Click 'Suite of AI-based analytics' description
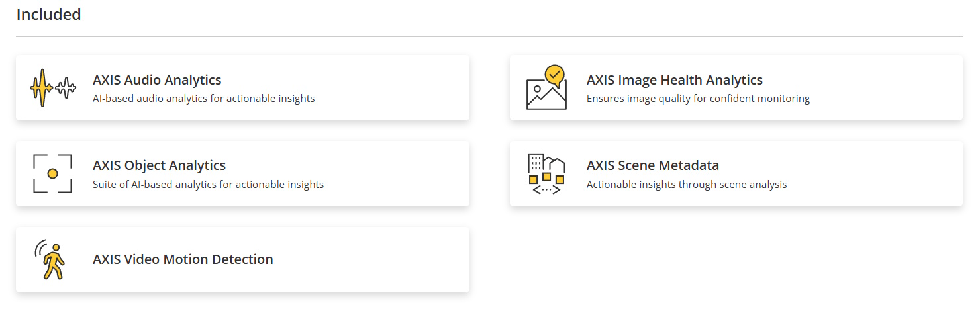The width and height of the screenshot is (980, 311). 209,185
